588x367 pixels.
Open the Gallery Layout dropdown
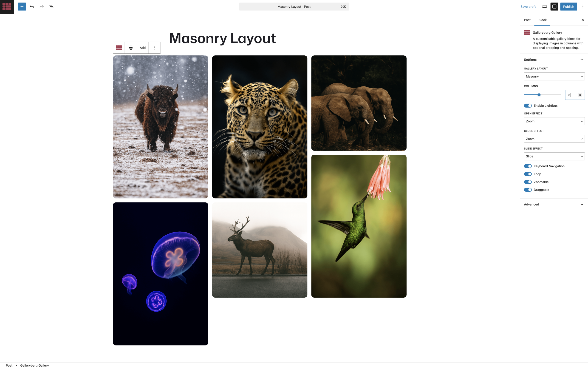coord(554,76)
